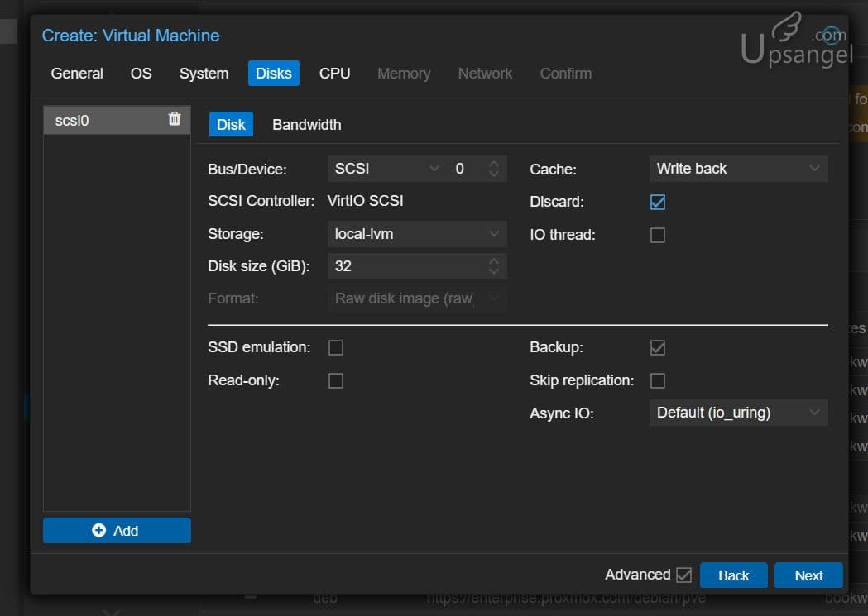Switch to the Bandwidth tab
The width and height of the screenshot is (868, 616).
coord(306,124)
